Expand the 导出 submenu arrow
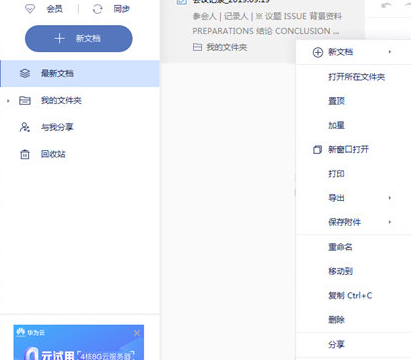 (x=389, y=198)
